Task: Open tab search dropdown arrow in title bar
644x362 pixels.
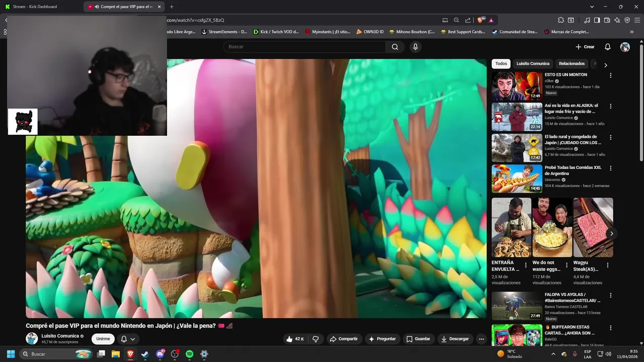Action: 592,7
